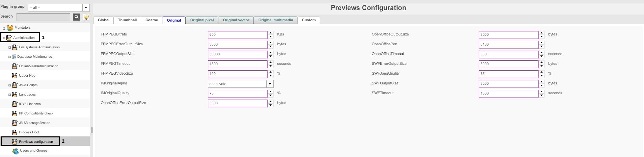Click the Previews configuration icon
The height and width of the screenshot is (157, 644).
tap(15, 142)
